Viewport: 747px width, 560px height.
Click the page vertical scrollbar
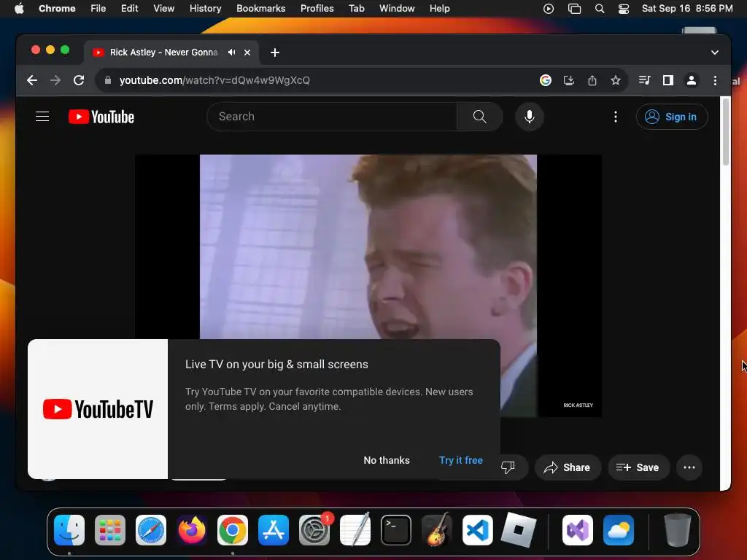(x=725, y=131)
